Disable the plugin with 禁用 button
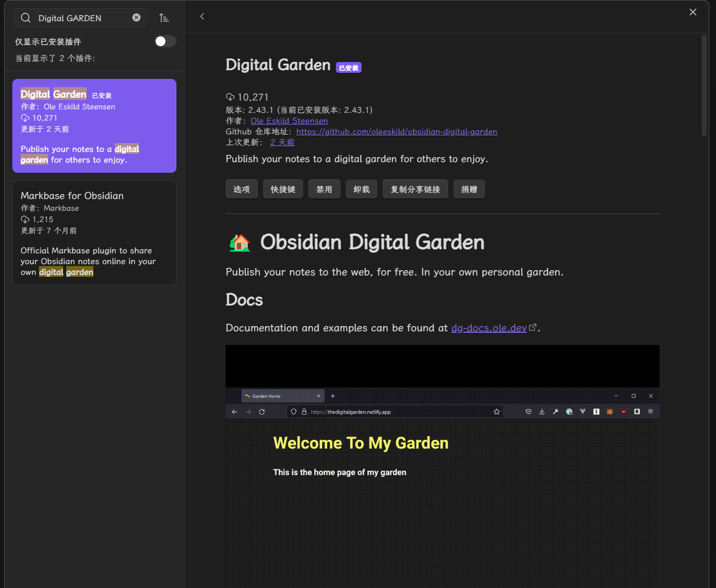 324,189
